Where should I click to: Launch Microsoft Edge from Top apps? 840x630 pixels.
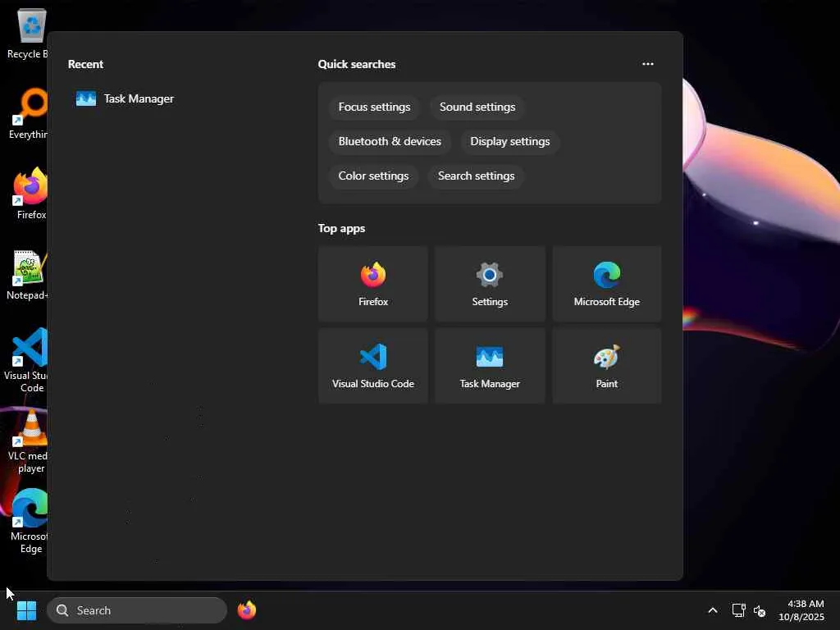coord(606,284)
